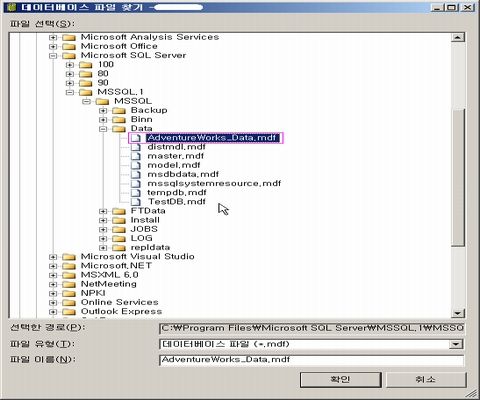Expand the NetMeeting node
This screenshot has width=480, height=400.
(x=53, y=284)
